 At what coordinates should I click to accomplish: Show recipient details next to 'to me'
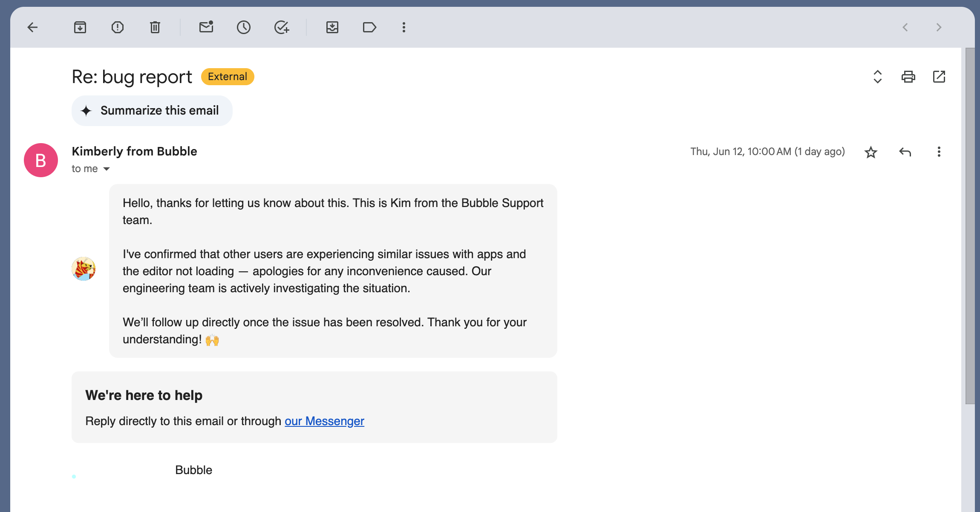(x=107, y=169)
